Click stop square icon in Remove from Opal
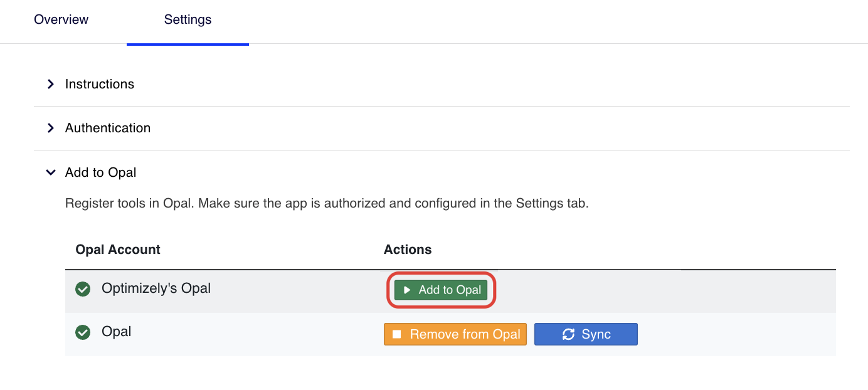868x390 pixels. 396,334
